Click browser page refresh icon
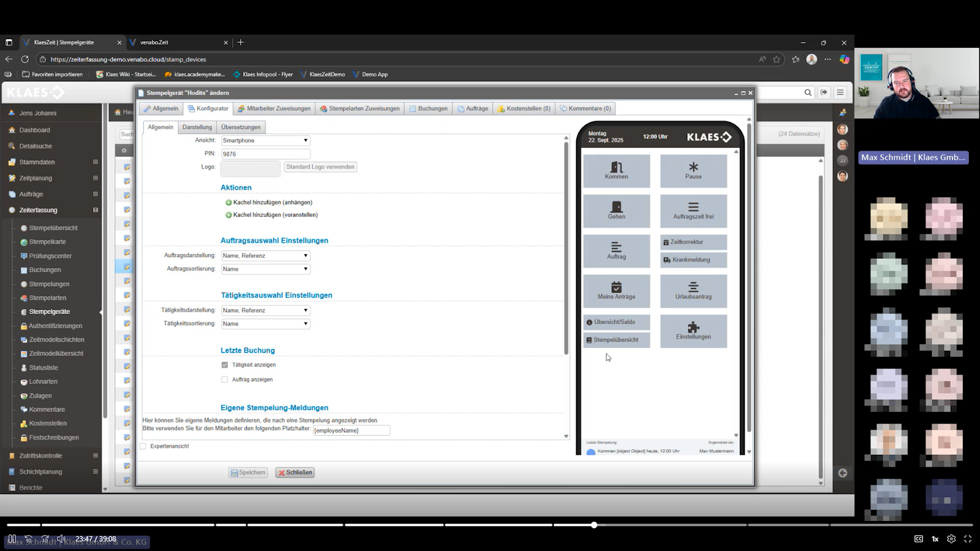The image size is (980, 551). tap(25, 59)
